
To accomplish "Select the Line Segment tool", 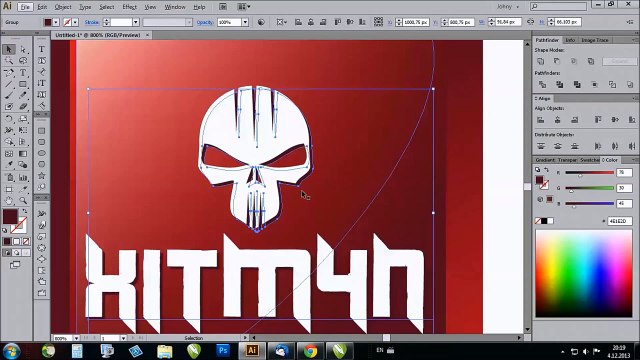I will click(x=9, y=84).
